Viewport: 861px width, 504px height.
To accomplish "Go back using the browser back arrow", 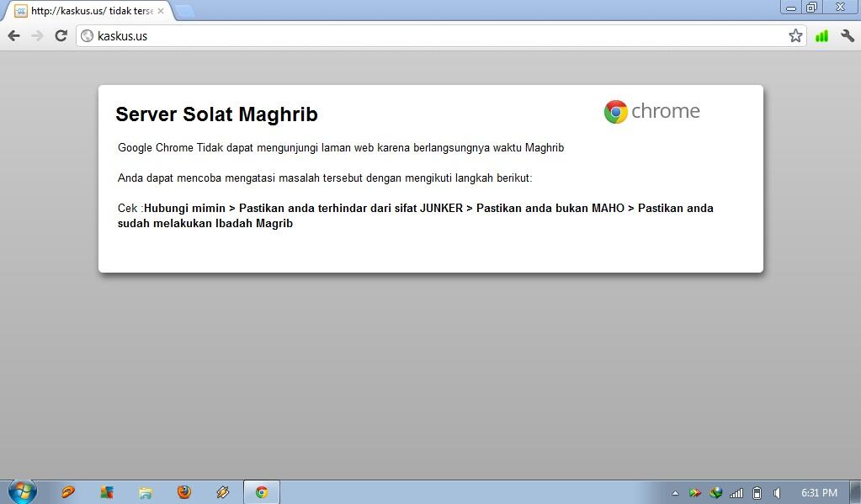I will click(x=13, y=36).
